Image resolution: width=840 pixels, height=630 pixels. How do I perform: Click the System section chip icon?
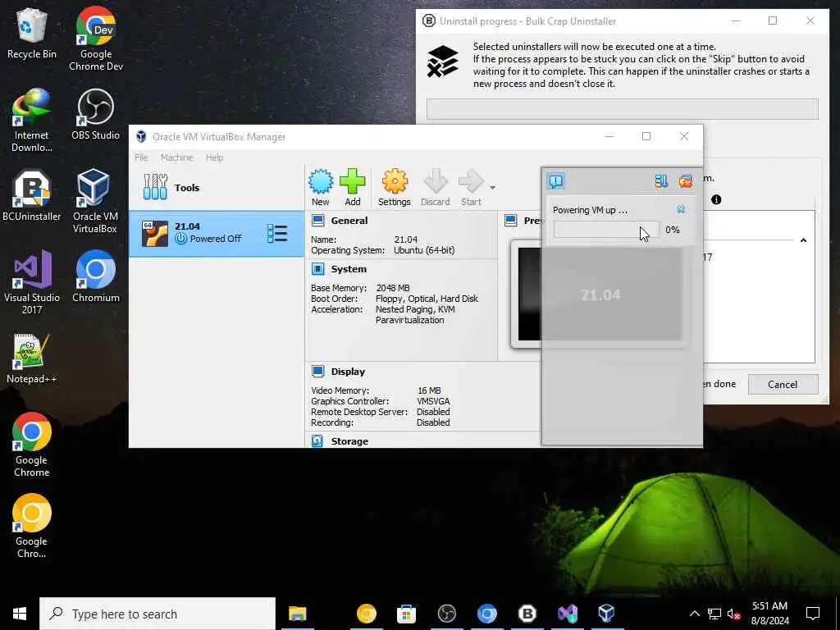click(317, 269)
